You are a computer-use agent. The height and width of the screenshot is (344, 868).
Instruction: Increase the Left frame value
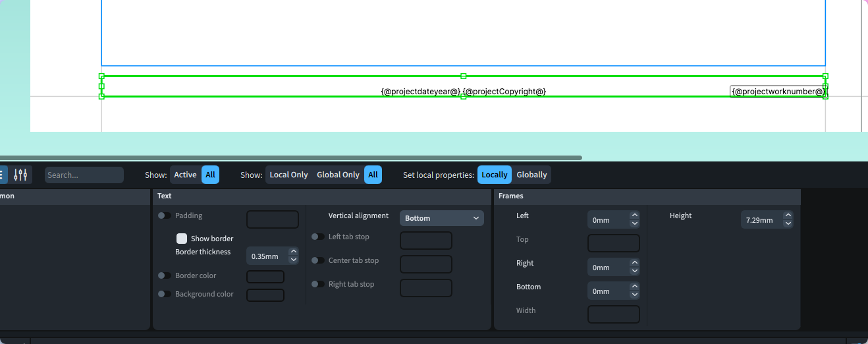[635, 215]
